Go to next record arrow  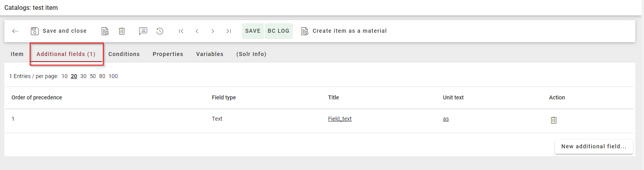tap(213, 31)
